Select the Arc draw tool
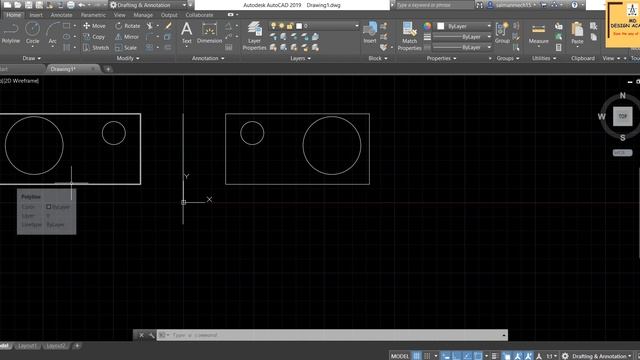The height and width of the screenshot is (360, 640). coord(52,33)
